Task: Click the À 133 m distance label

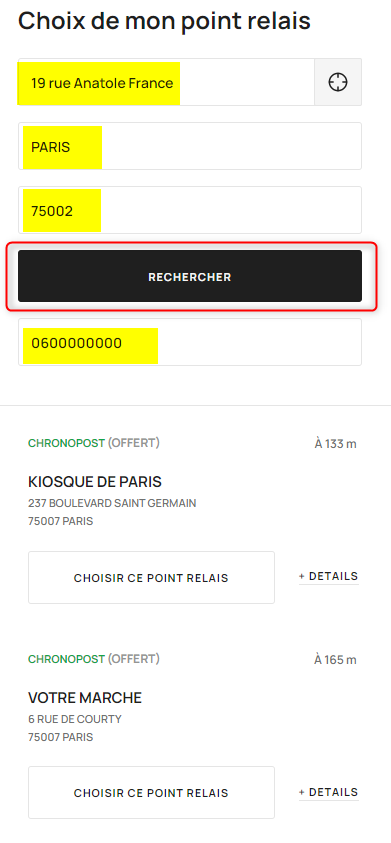Action: click(x=336, y=444)
